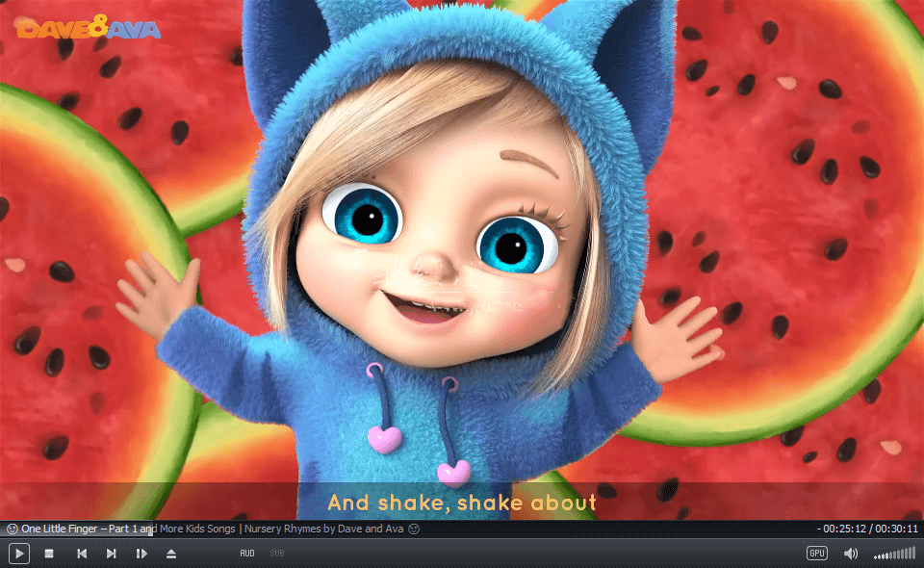The width and height of the screenshot is (924, 568).
Task: Step forward one frame
Action: (x=141, y=554)
